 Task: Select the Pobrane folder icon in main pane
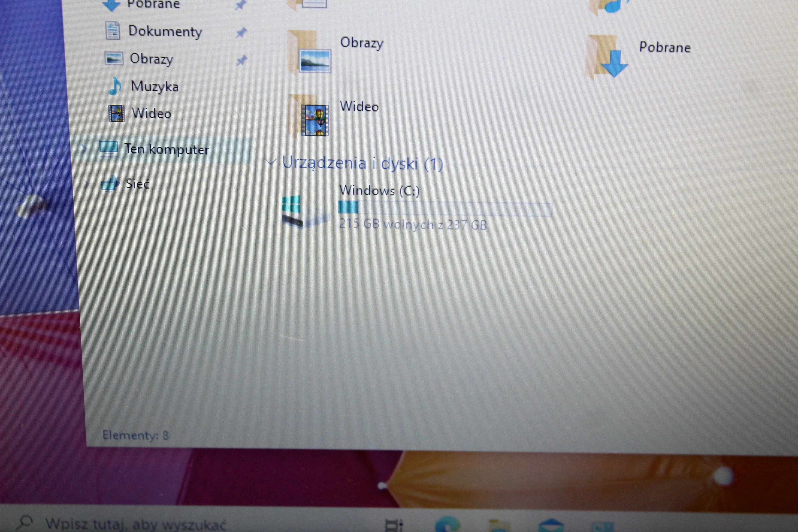coord(607,57)
